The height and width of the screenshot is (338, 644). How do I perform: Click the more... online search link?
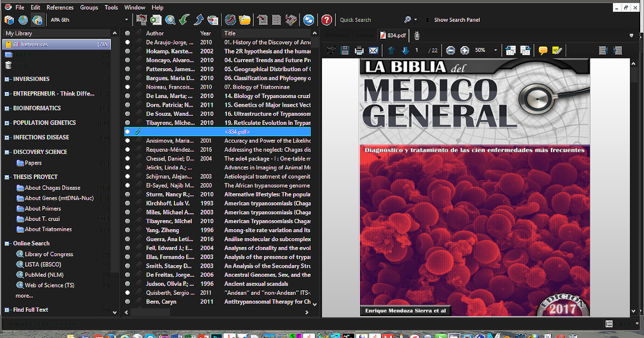point(24,296)
